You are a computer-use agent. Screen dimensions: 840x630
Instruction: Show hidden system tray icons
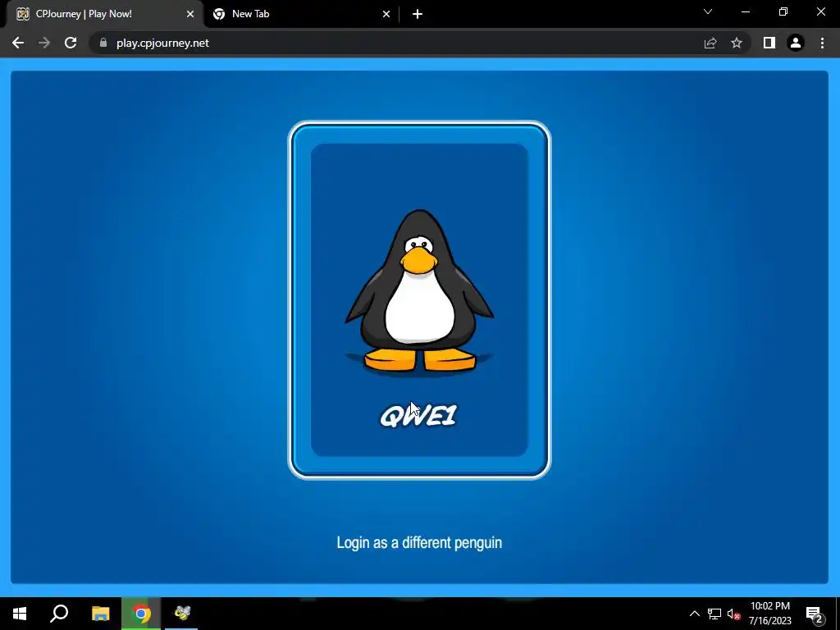click(x=694, y=614)
